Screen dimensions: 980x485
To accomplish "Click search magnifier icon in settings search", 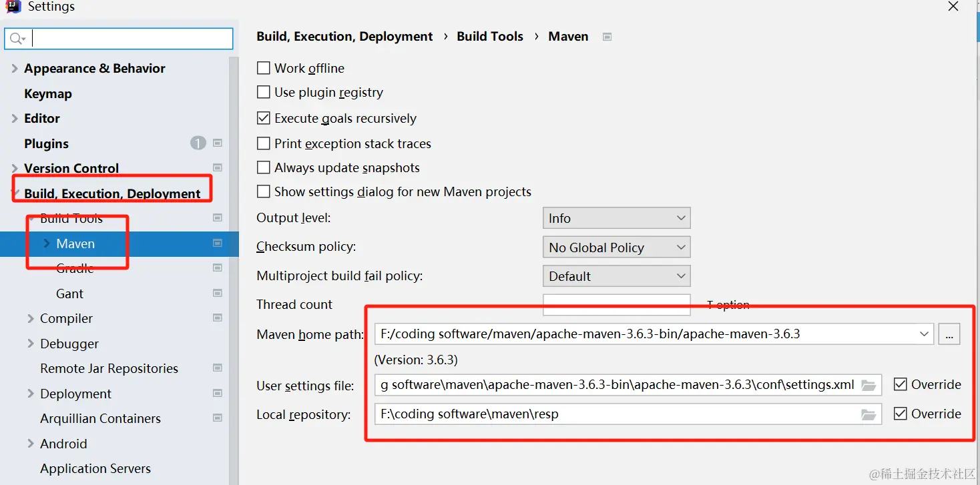I will (x=17, y=39).
